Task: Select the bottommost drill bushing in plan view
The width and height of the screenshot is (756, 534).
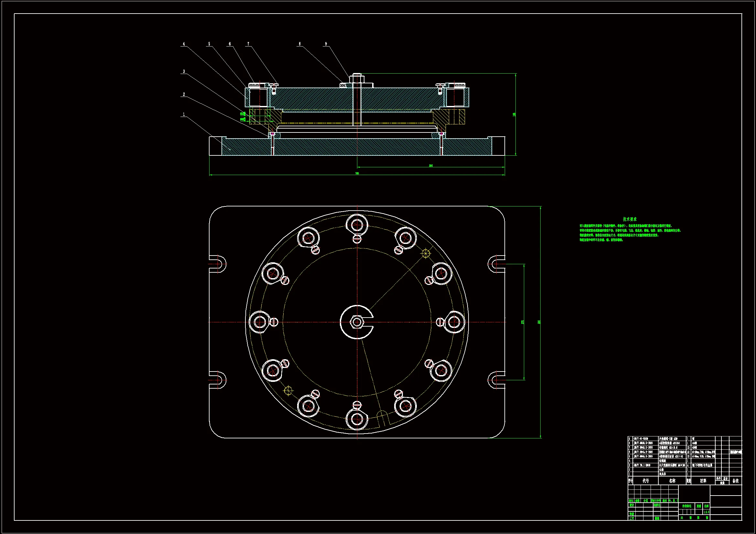Action: [357, 419]
